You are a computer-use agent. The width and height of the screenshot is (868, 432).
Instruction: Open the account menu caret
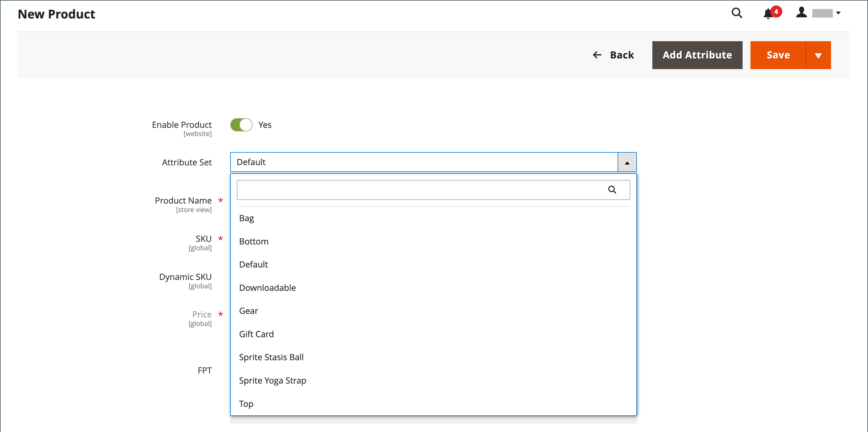tap(838, 13)
